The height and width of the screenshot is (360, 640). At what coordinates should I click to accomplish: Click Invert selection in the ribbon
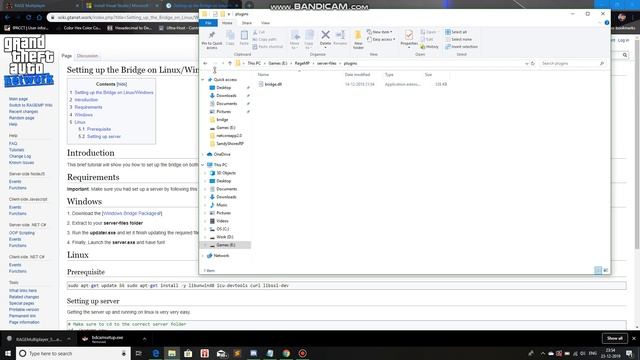coord(462,47)
